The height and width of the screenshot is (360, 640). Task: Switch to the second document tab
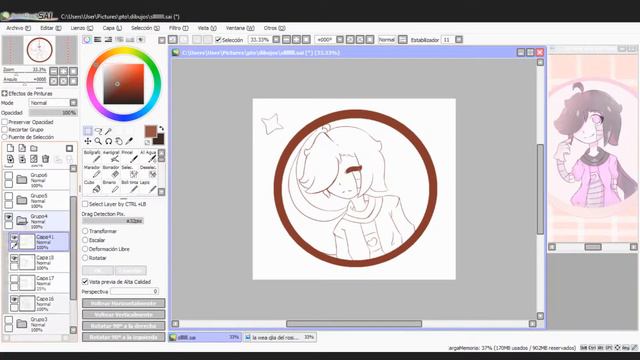click(280, 337)
